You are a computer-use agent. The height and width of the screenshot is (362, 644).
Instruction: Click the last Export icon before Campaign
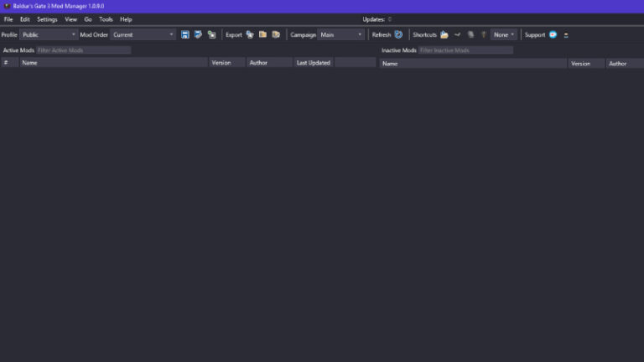(x=276, y=34)
